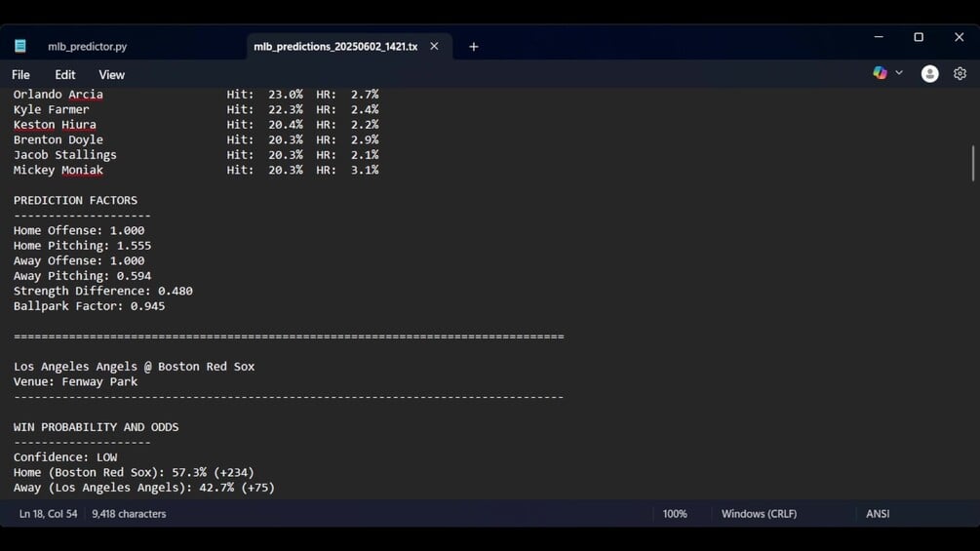Switch to the mlb_predictor.py tab

(88, 46)
